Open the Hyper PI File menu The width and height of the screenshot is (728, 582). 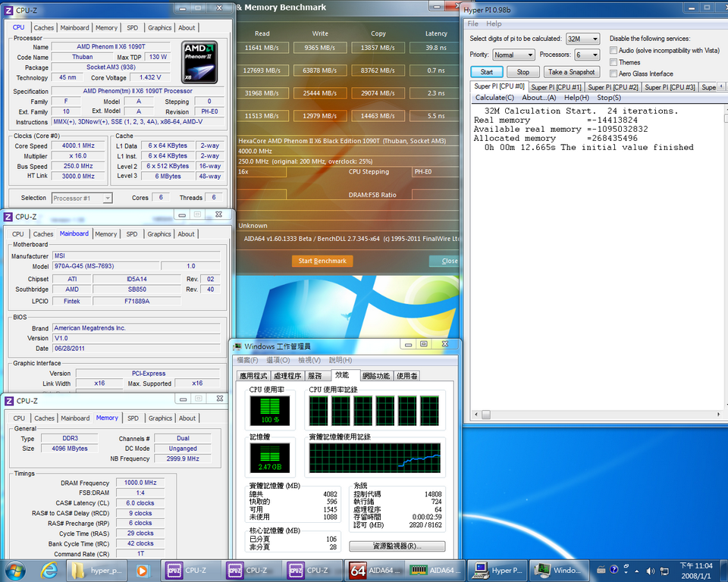(x=472, y=23)
